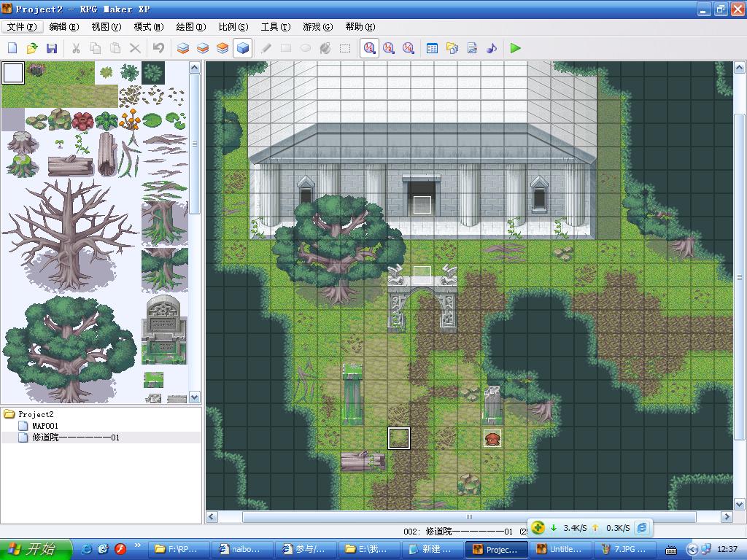Set map zoom to 1:2
747x560 pixels.
click(x=389, y=48)
